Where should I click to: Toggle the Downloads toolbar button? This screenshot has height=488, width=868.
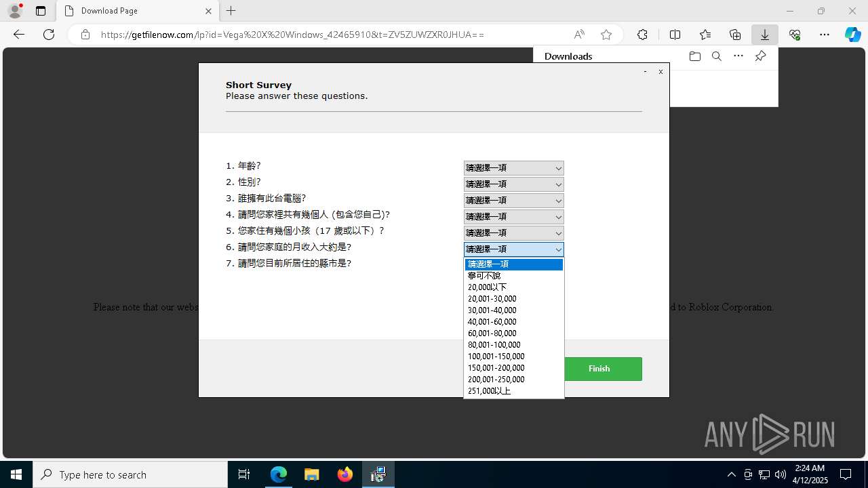[765, 35]
